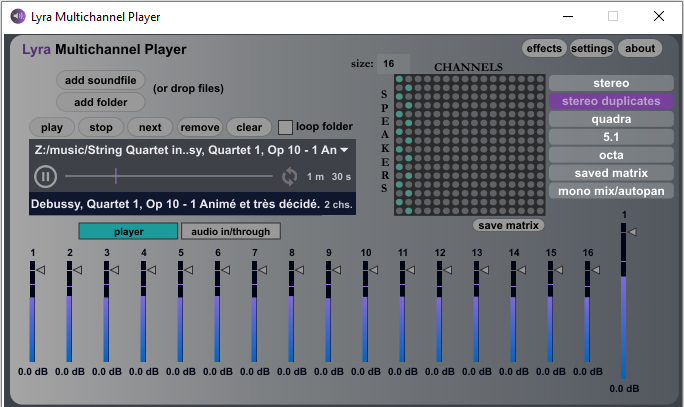Open the Lyra app icon in title bar

pyautogui.click(x=18, y=17)
